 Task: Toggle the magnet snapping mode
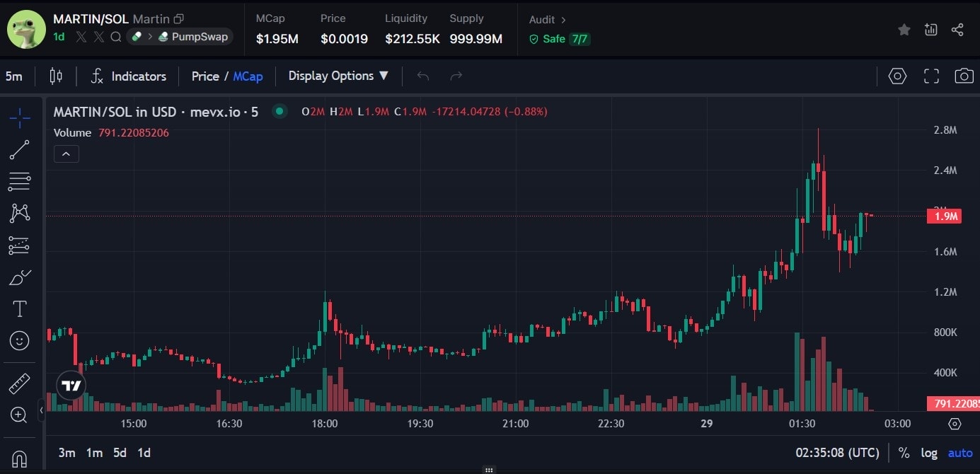[20, 458]
